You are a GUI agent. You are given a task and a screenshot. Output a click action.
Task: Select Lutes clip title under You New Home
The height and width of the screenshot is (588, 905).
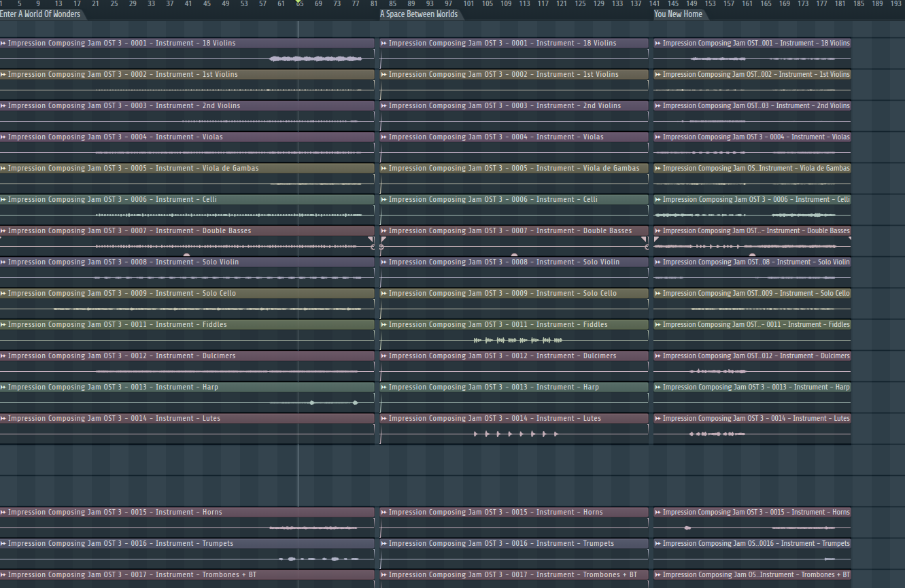click(x=756, y=419)
